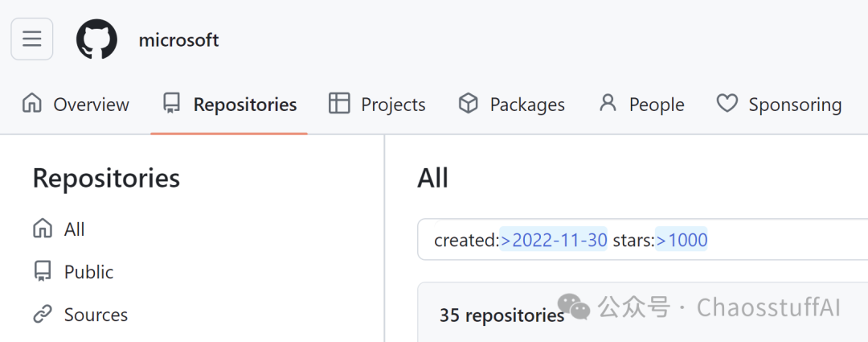The image size is (868, 342).
Task: Select the Repositories tab
Action: point(229,104)
